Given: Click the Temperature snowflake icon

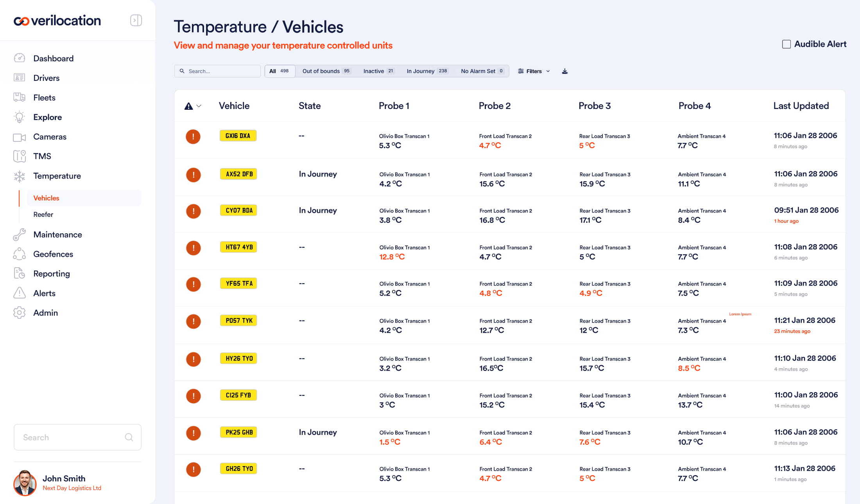Looking at the screenshot, I should tap(19, 176).
